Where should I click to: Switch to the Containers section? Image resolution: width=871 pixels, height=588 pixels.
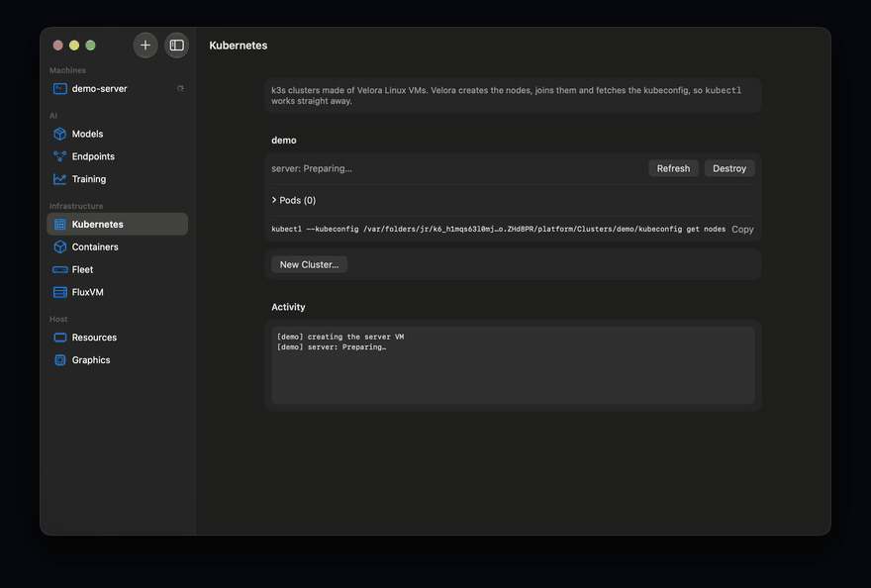pos(117,246)
